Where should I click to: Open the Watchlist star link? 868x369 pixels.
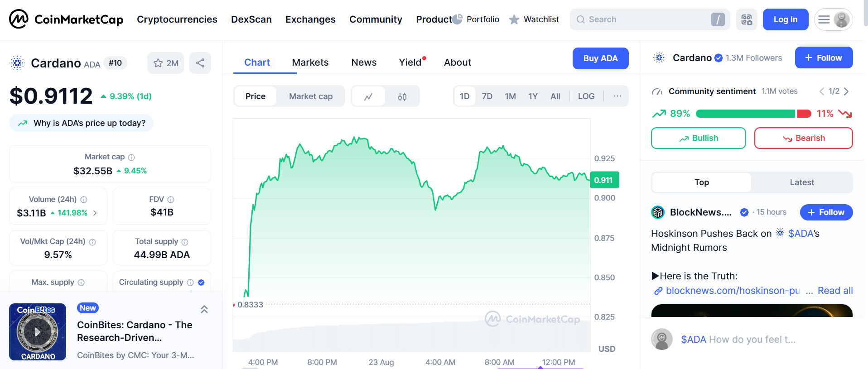(x=534, y=19)
